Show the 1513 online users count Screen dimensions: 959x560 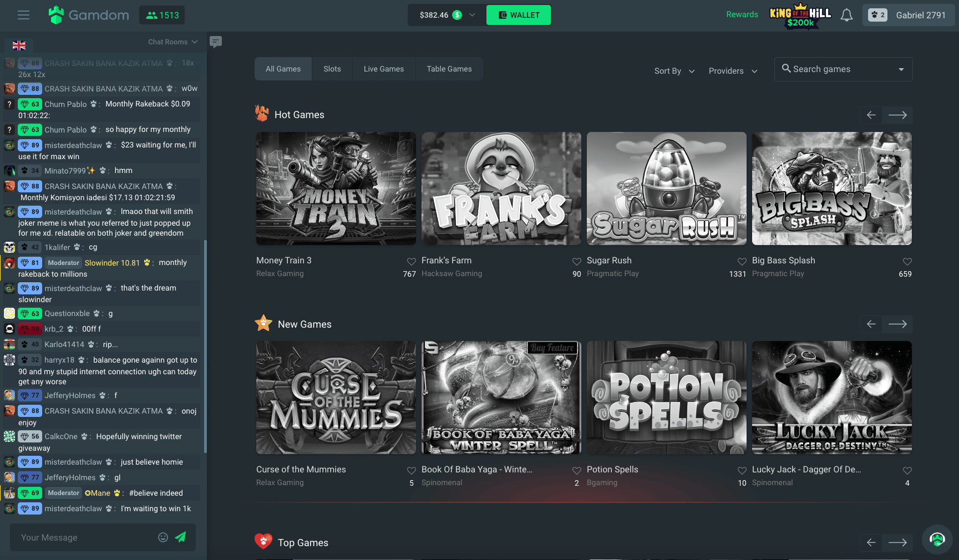(162, 15)
